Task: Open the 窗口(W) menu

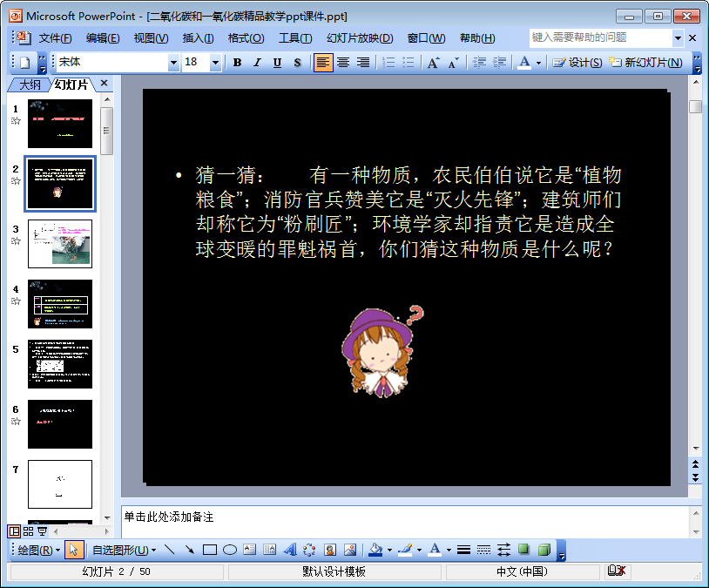Action: (x=426, y=38)
